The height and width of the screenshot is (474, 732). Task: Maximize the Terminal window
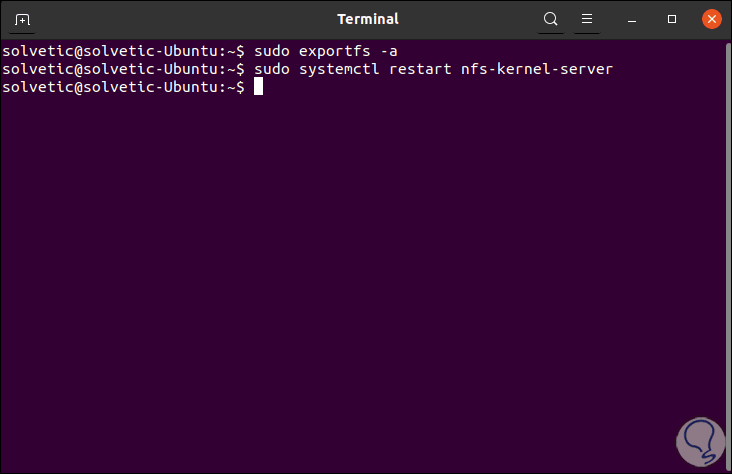click(672, 19)
